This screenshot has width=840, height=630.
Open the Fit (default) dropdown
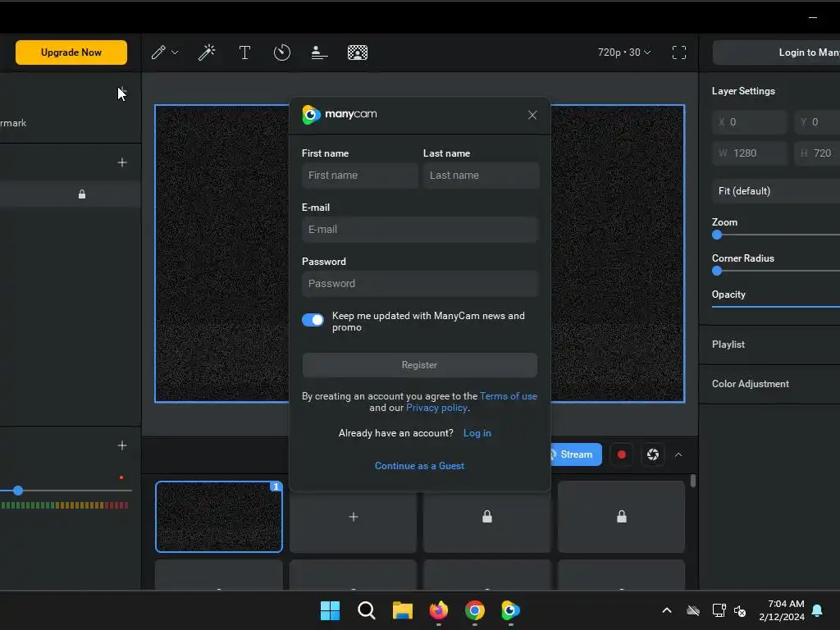[776, 191]
